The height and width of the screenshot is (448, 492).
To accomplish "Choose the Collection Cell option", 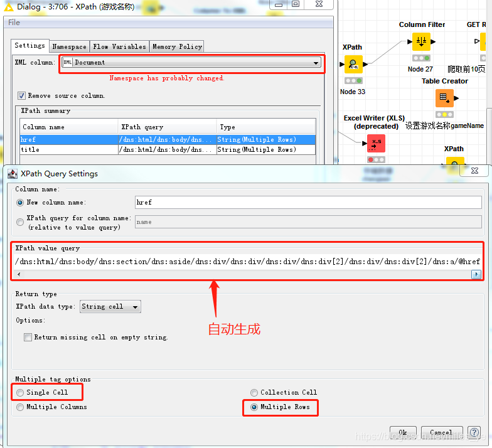I will 254,393.
